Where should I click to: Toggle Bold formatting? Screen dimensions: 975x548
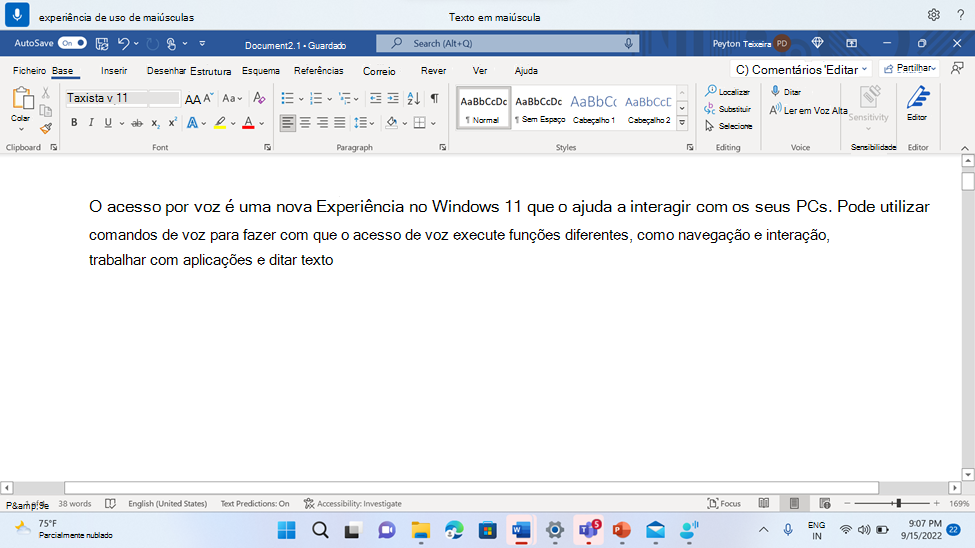click(74, 123)
